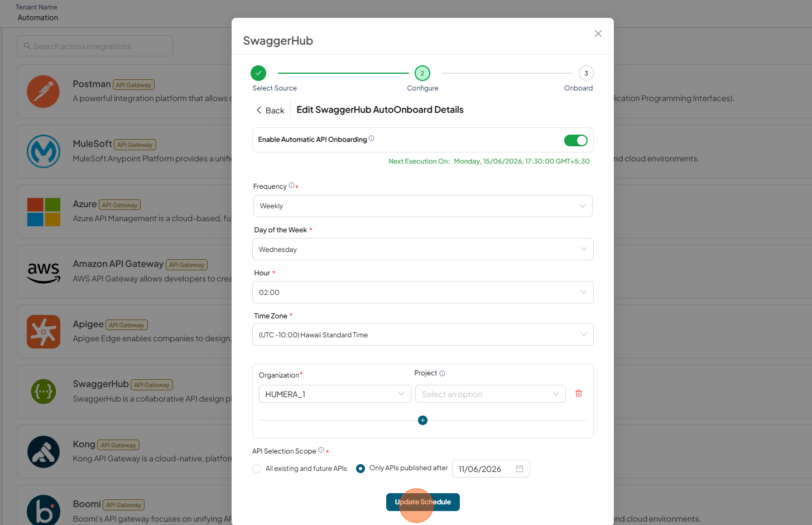Open Organization dropdown showing HUMERA_1
This screenshot has height=525, width=812.
click(335, 394)
